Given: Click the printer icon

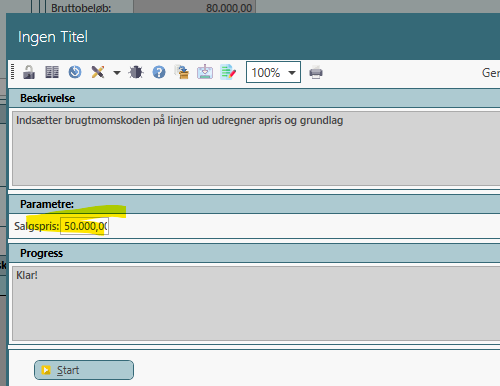Looking at the screenshot, I should coord(316,72).
